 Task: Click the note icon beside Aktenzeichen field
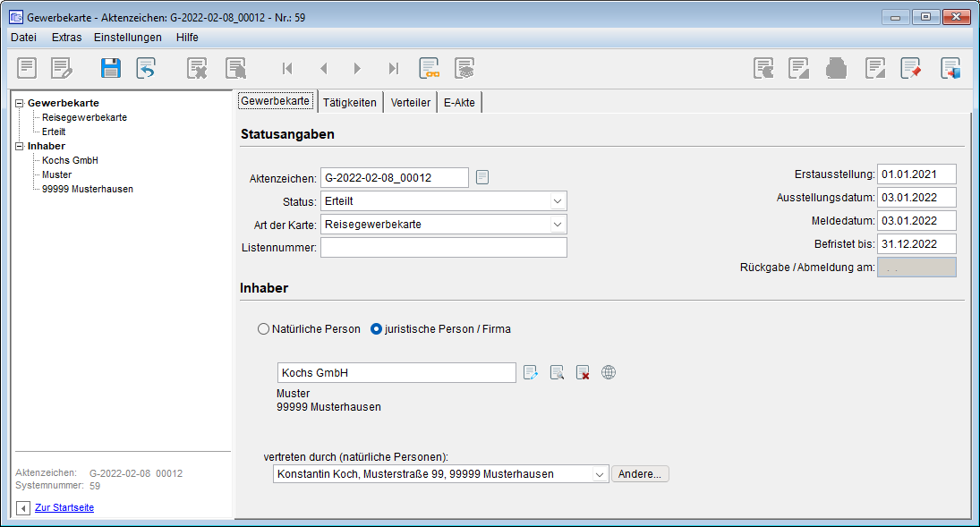pyautogui.click(x=482, y=177)
